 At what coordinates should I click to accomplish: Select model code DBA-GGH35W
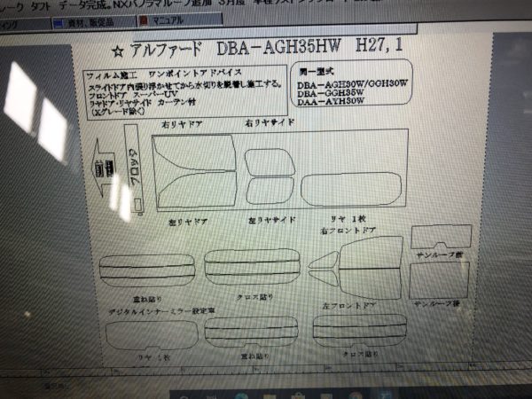[x=331, y=92]
